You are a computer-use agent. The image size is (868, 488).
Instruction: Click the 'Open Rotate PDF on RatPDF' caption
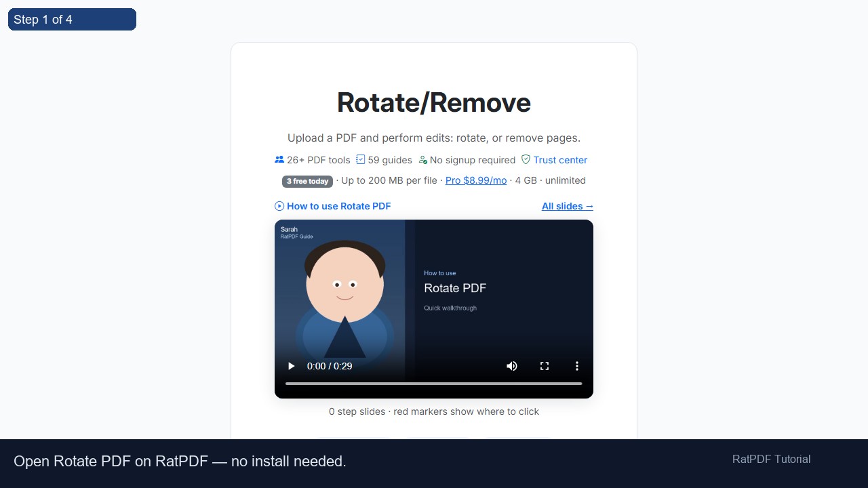click(x=180, y=462)
